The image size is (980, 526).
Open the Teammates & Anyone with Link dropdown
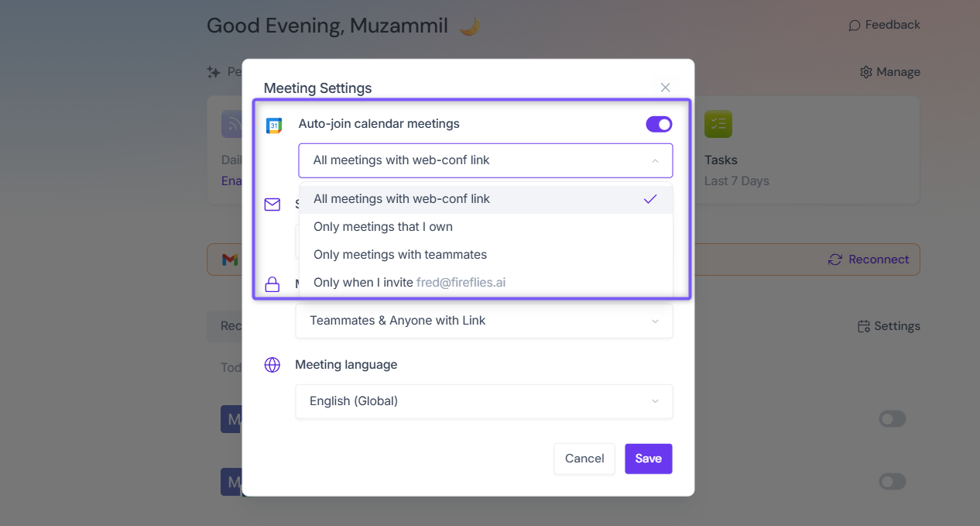pyautogui.click(x=484, y=321)
